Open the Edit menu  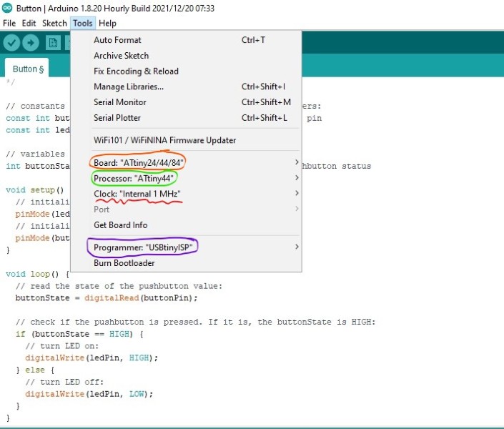(x=29, y=23)
